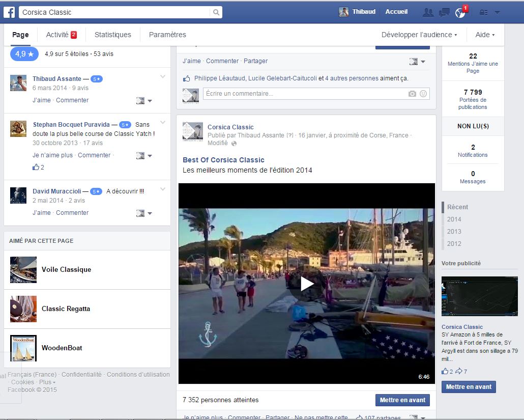Screen dimensions: 524x420
Task: Click the 4,9 star rating badge
Action: tap(24, 54)
